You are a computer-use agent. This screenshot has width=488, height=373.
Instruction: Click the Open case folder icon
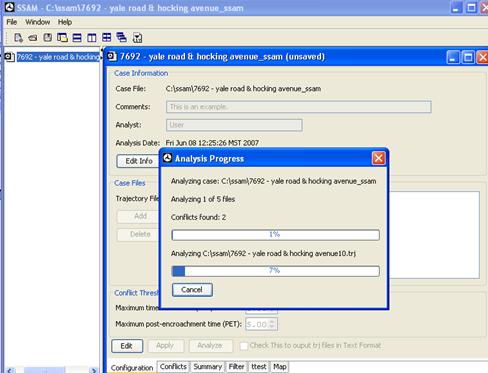(x=33, y=38)
